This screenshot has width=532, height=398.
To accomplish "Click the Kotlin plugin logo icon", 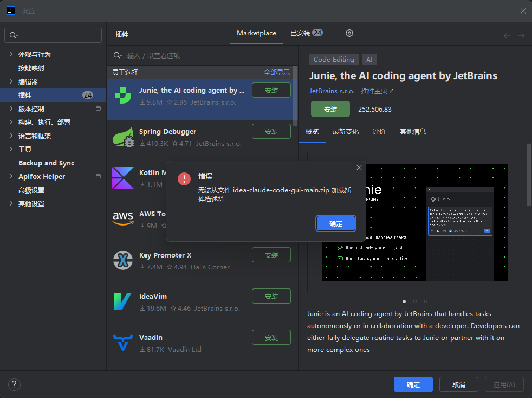I will [x=123, y=178].
